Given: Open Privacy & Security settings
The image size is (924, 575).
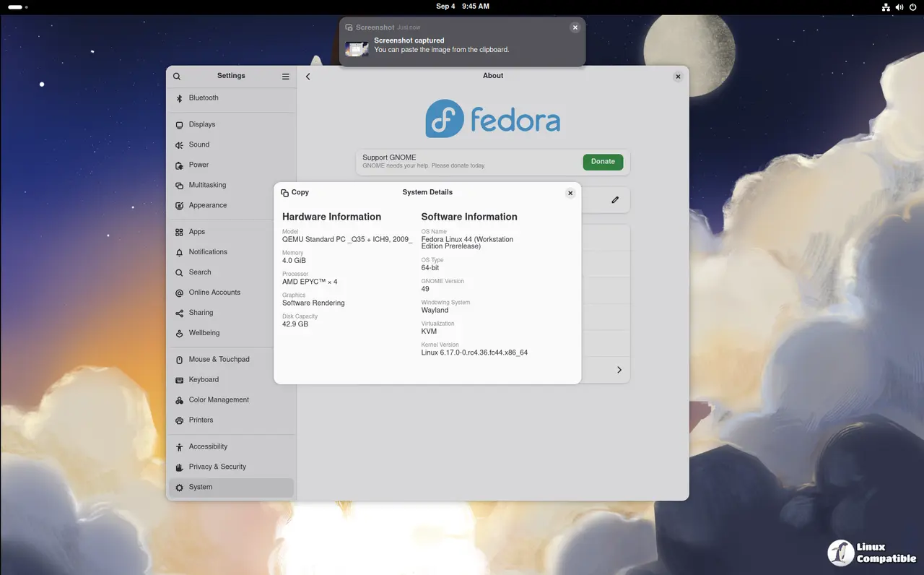Looking at the screenshot, I should click(x=217, y=467).
